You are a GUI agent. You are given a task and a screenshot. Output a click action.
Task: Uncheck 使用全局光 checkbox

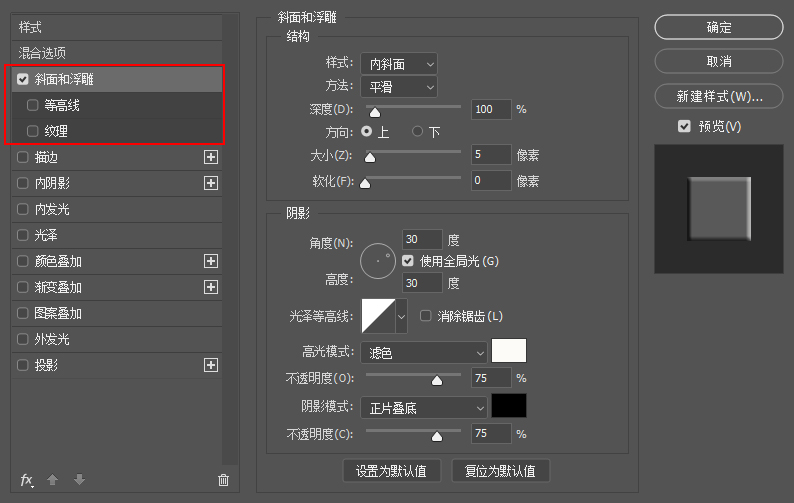(408, 261)
